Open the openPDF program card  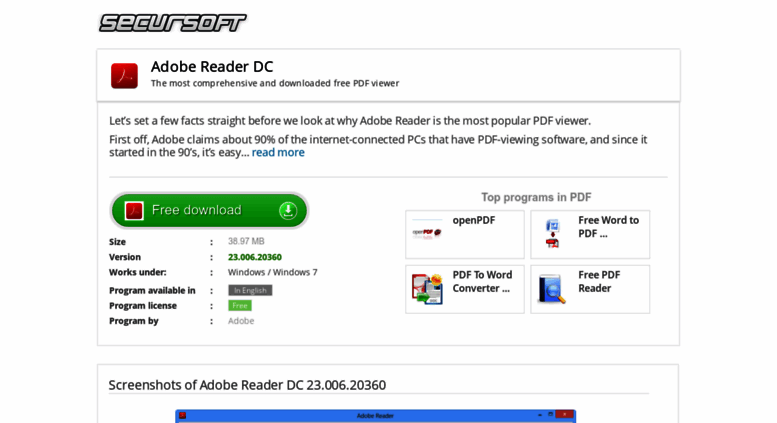(x=465, y=234)
